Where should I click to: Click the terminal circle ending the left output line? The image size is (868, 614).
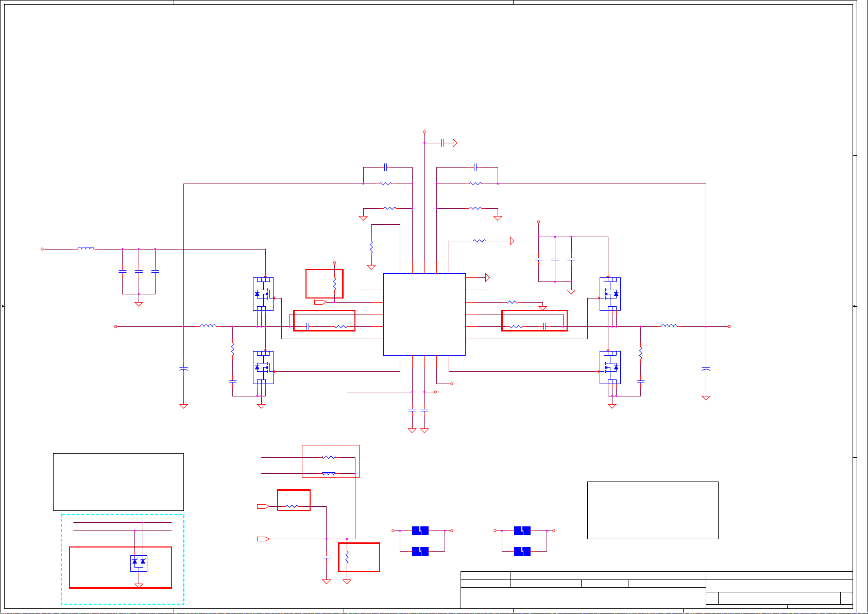tap(115, 326)
